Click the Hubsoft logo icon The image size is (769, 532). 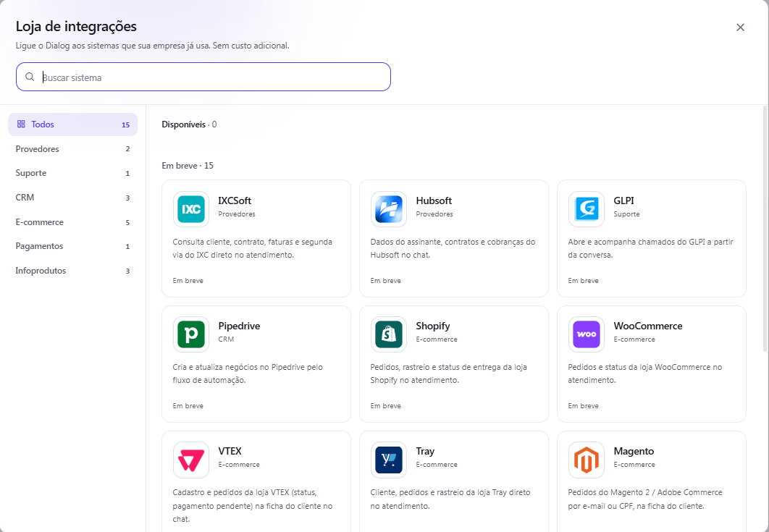[388, 209]
